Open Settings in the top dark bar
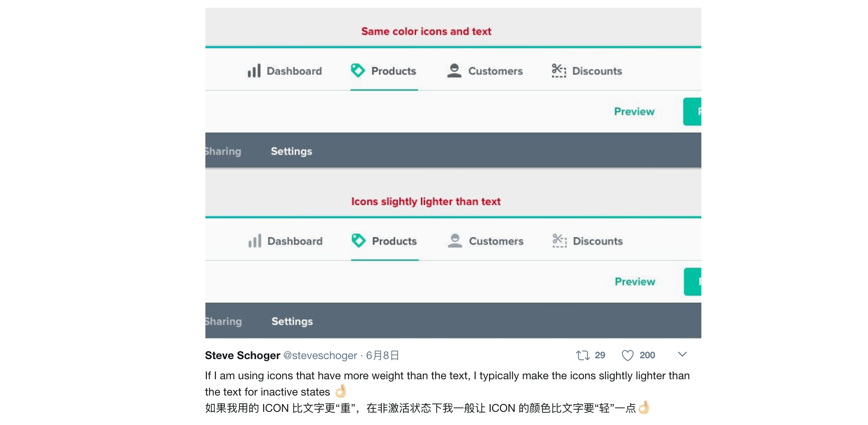 tap(291, 151)
